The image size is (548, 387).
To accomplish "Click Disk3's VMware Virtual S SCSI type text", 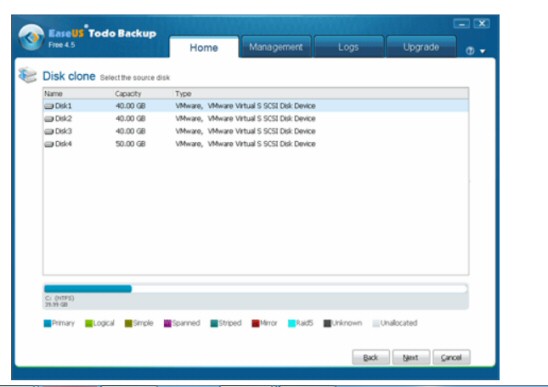I will pyautogui.click(x=245, y=131).
